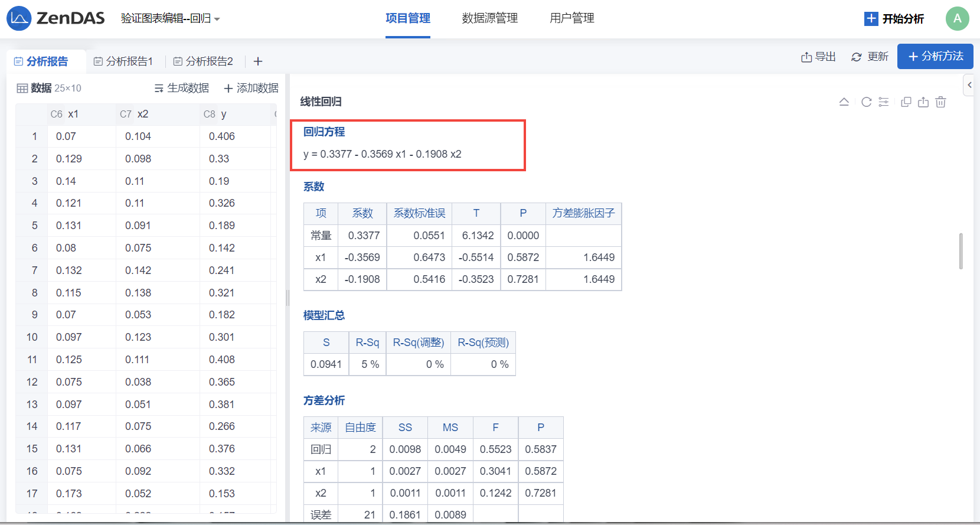Click 系数标准误 column header
This screenshot has width=980, height=525.
click(x=419, y=213)
